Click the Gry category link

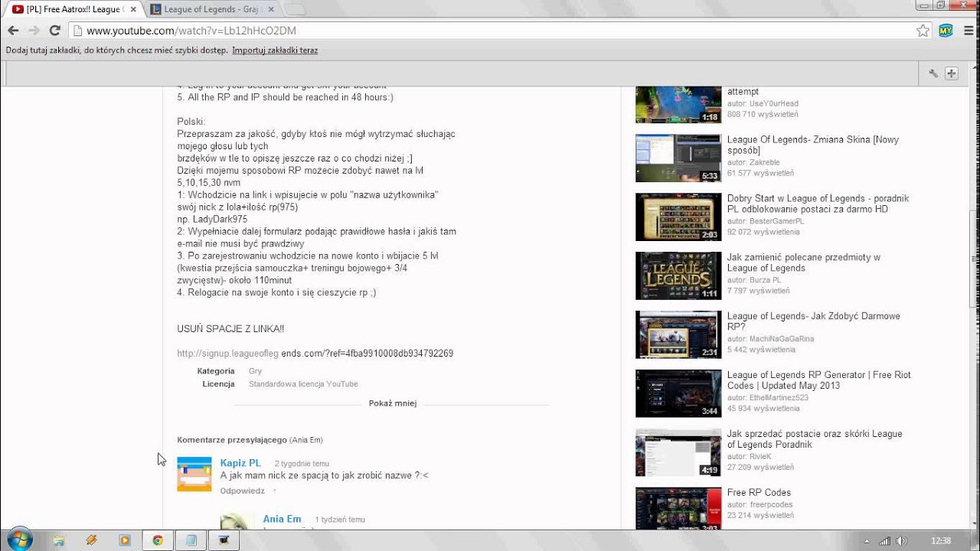tap(255, 371)
